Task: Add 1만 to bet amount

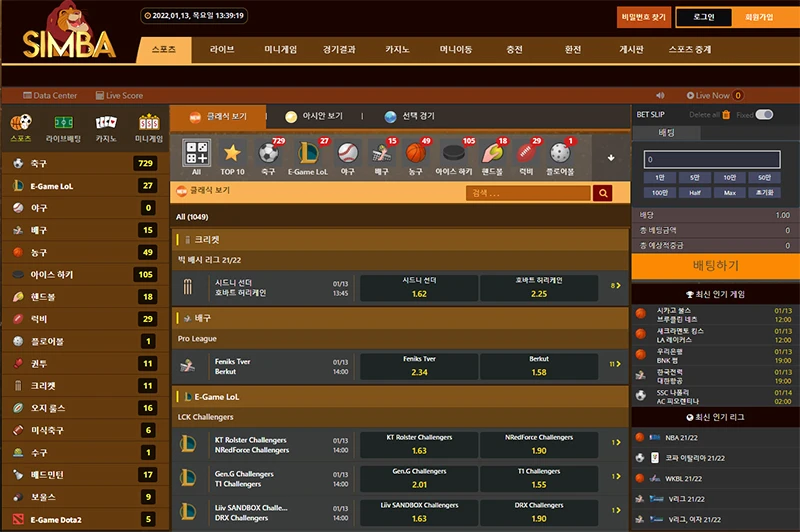Action: (660, 178)
